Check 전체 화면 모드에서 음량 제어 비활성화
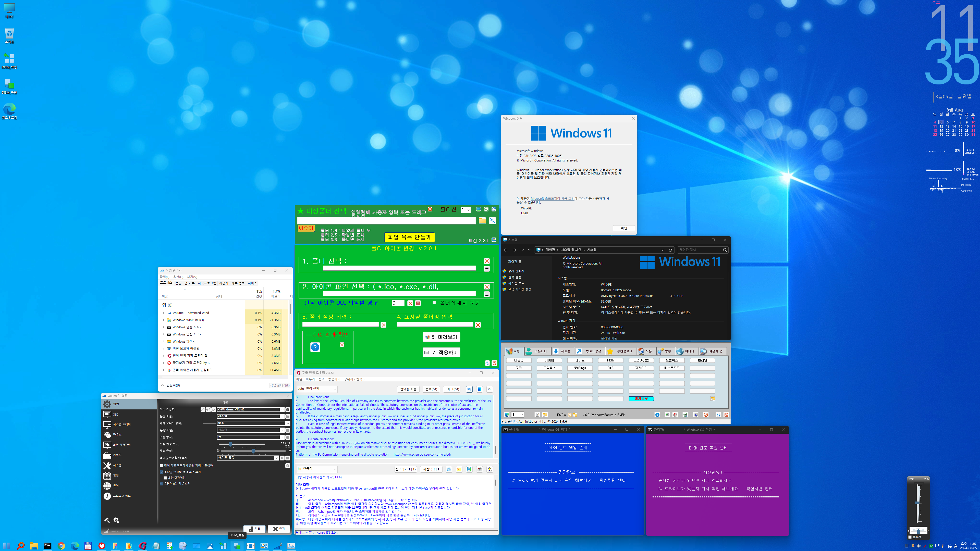The image size is (980, 551). 161,466
